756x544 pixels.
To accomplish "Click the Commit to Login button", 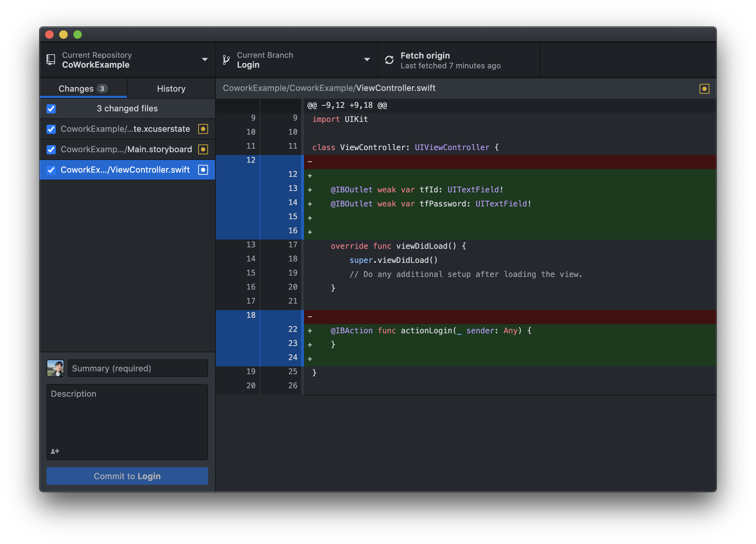I will (x=127, y=476).
